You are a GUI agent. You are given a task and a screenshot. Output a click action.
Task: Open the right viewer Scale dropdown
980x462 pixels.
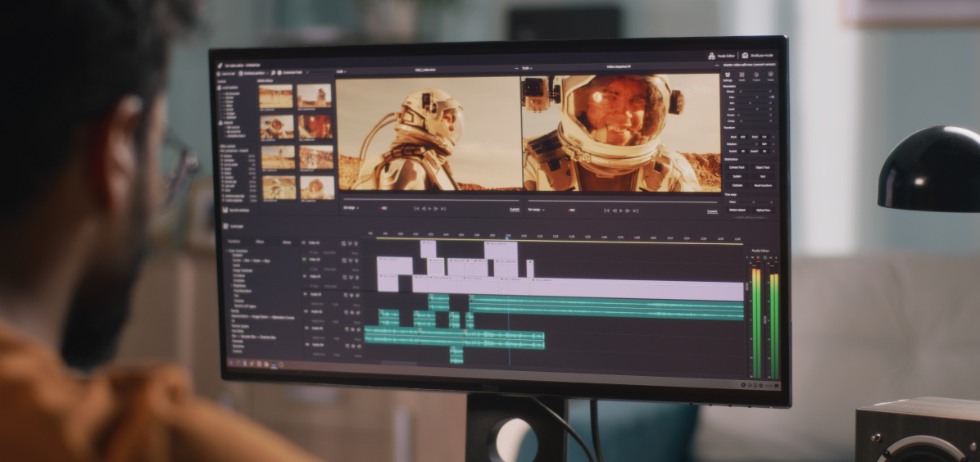pyautogui.click(x=527, y=67)
